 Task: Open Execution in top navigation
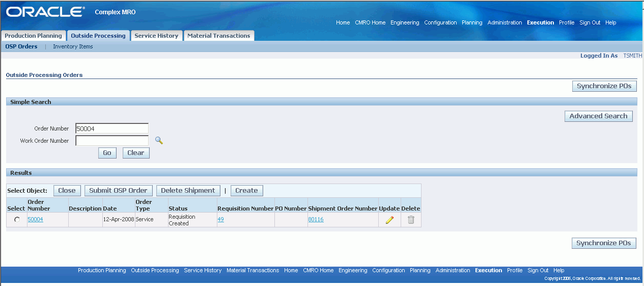[x=540, y=22]
